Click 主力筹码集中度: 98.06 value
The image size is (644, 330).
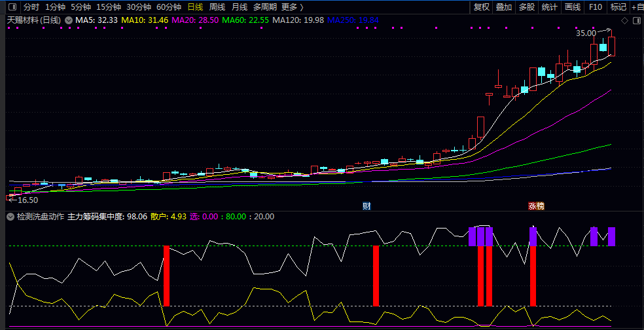pos(107,217)
